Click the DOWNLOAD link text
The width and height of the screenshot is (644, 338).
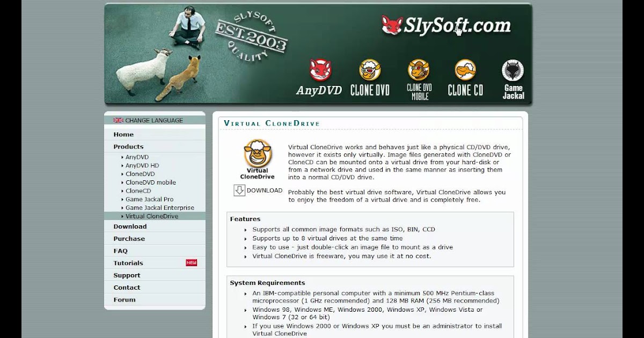coord(265,190)
